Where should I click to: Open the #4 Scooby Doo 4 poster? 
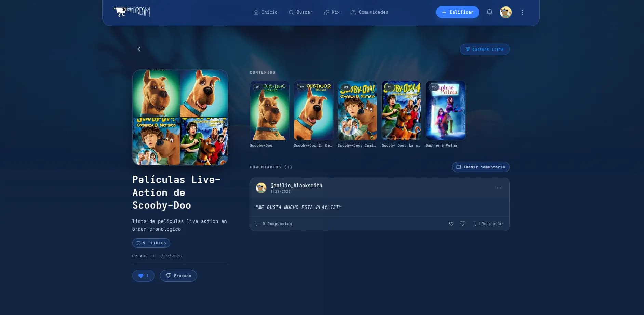[401, 110]
